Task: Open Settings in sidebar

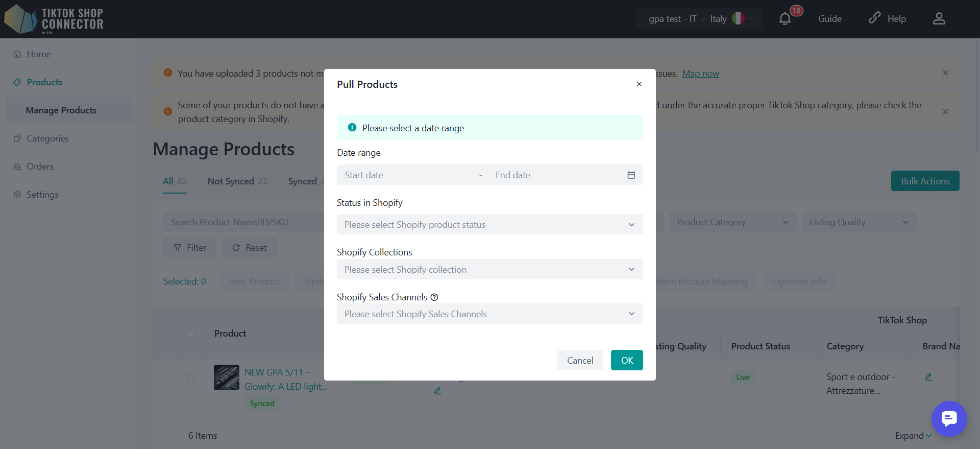Action: (36, 195)
